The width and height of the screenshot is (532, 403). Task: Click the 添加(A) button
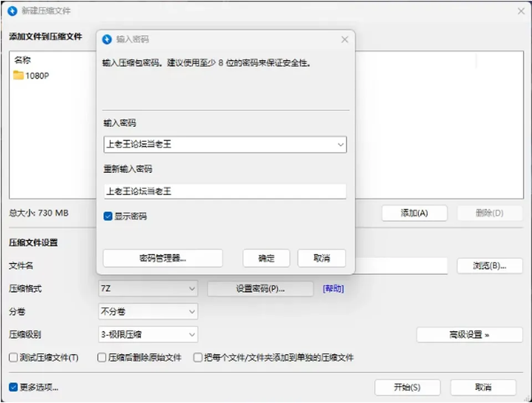click(x=415, y=213)
